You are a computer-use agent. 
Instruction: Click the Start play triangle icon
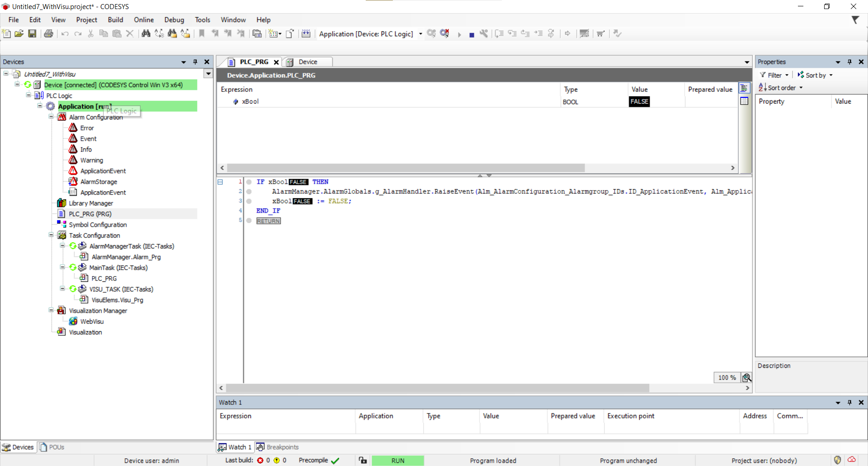tap(459, 34)
